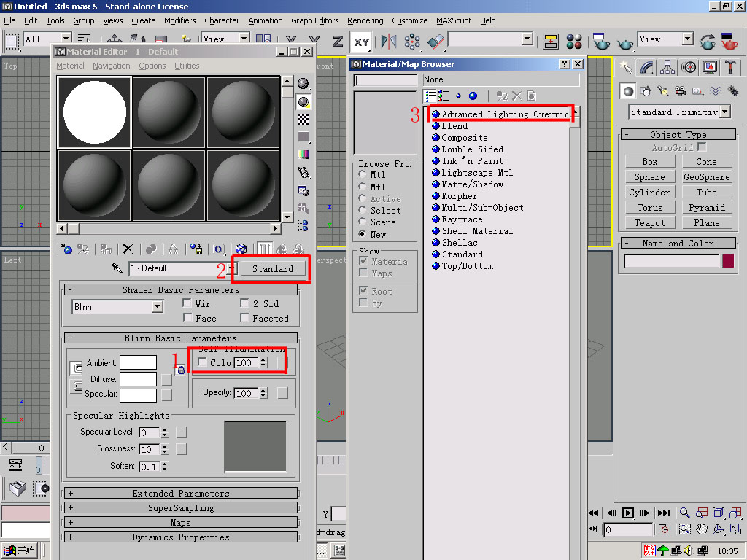Enable the 2-Sided checkbox
This screenshot has height=560, width=747.
(x=245, y=303)
